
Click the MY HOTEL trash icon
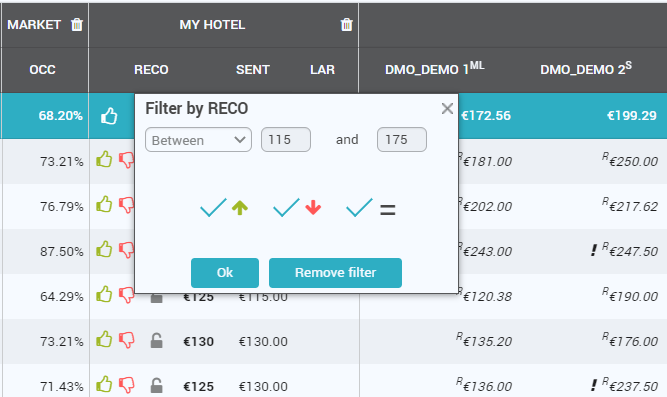click(347, 25)
